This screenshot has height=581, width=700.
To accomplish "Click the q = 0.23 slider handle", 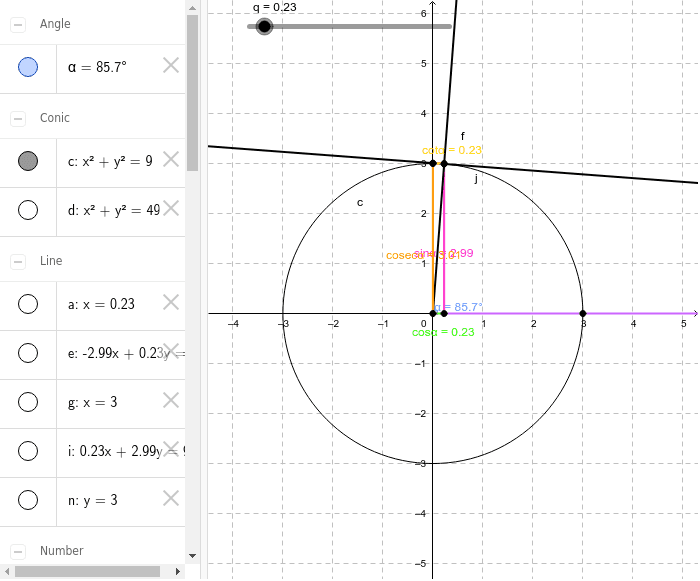I will click(264, 26).
